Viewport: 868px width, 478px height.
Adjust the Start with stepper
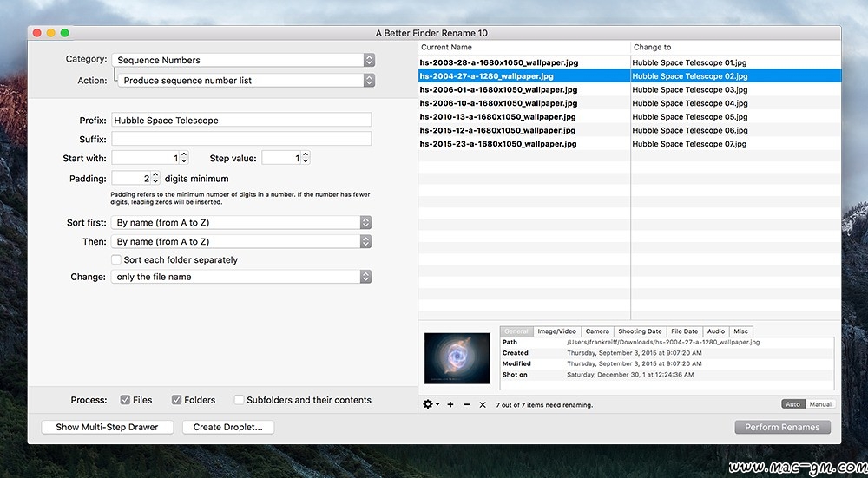[184, 158]
